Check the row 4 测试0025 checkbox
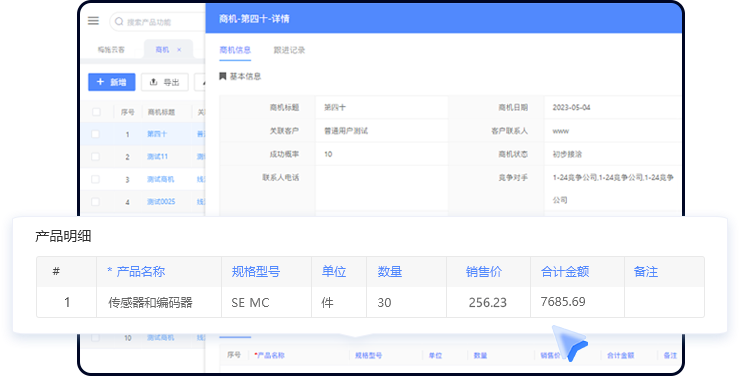 coord(95,201)
